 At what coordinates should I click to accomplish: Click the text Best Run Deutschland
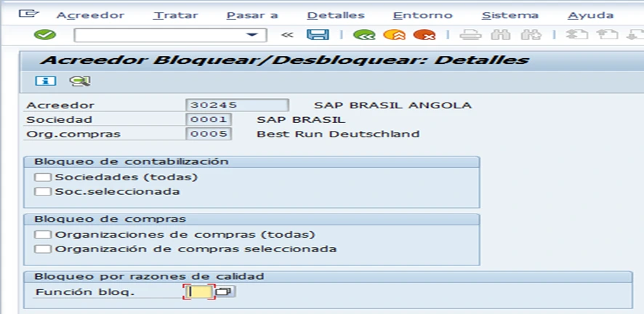point(338,134)
